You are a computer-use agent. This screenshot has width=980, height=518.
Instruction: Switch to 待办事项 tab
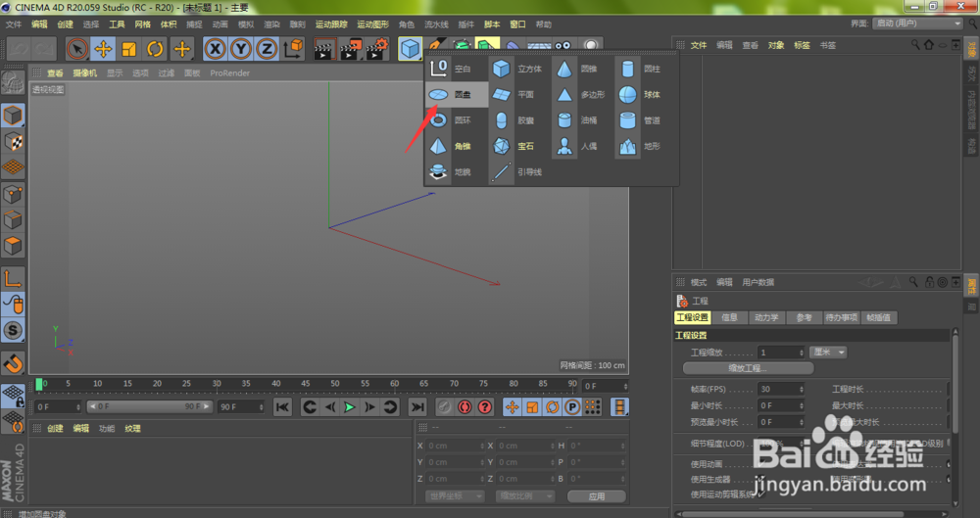(x=841, y=317)
